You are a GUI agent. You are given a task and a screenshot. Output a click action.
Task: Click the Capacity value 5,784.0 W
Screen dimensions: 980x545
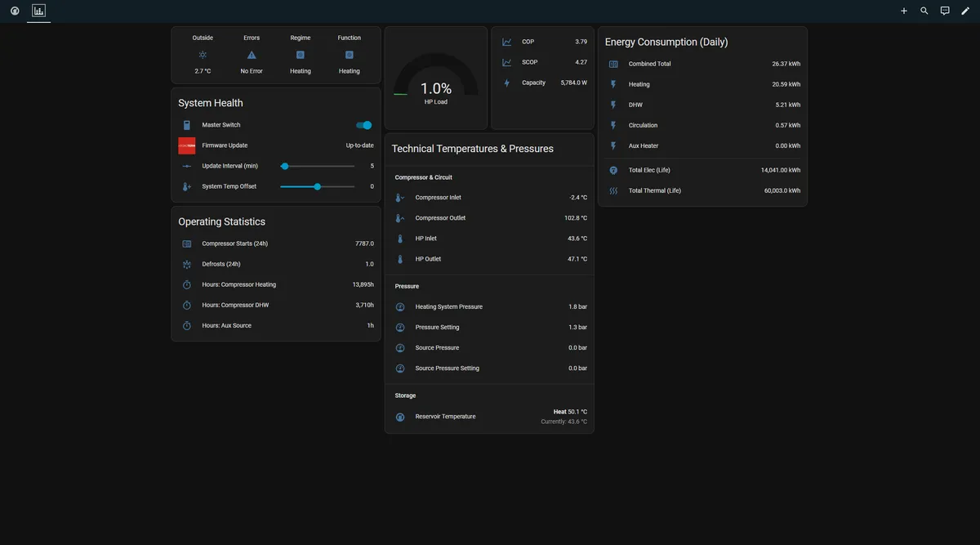[574, 83]
